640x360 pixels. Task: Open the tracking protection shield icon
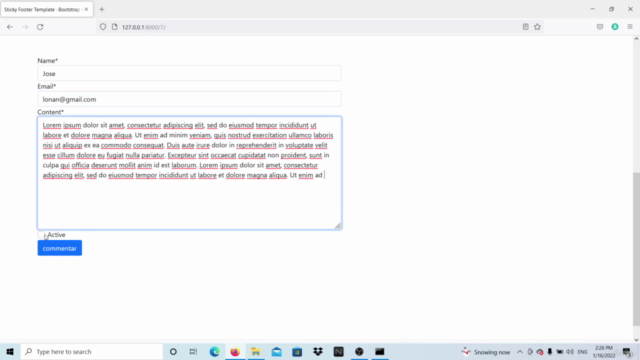coord(103,27)
